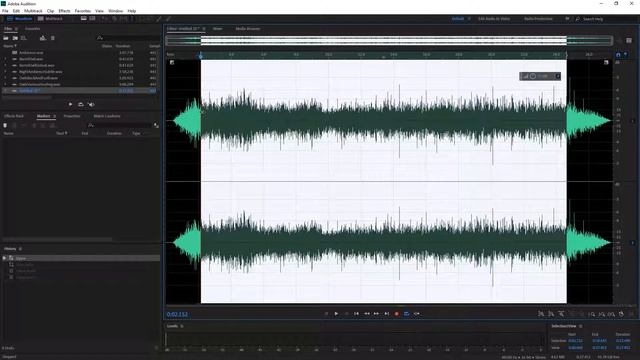Open the Levels panel menu
The image size is (640, 360).
(182, 326)
